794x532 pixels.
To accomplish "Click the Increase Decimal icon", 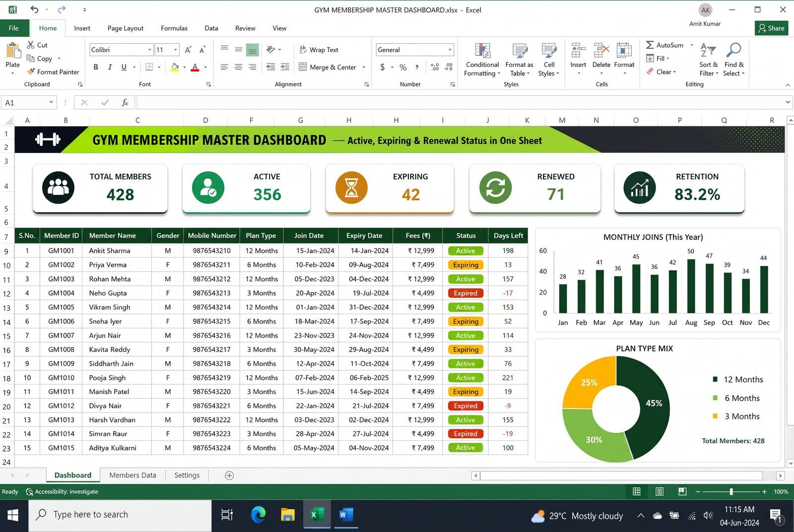I will point(435,67).
